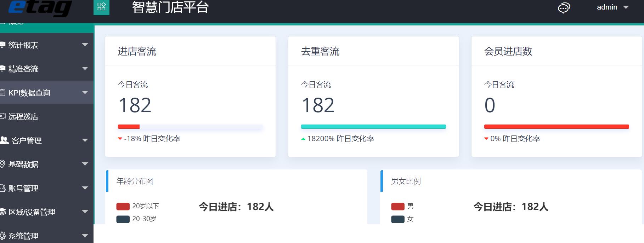Click the 进店客流 red progress bar
644x243 pixels.
click(129, 127)
